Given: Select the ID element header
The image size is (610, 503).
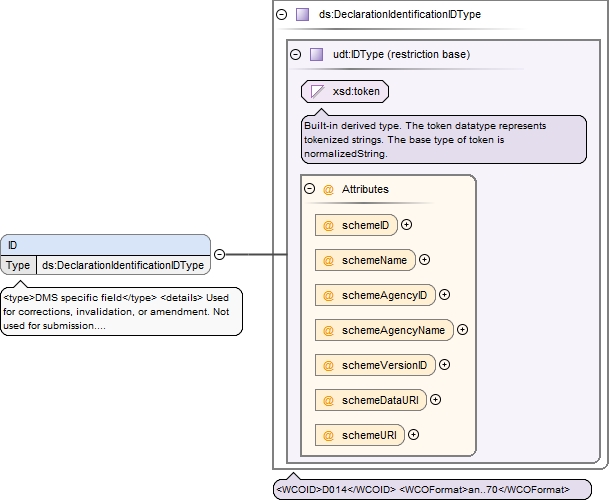Looking at the screenshot, I should [x=105, y=245].
